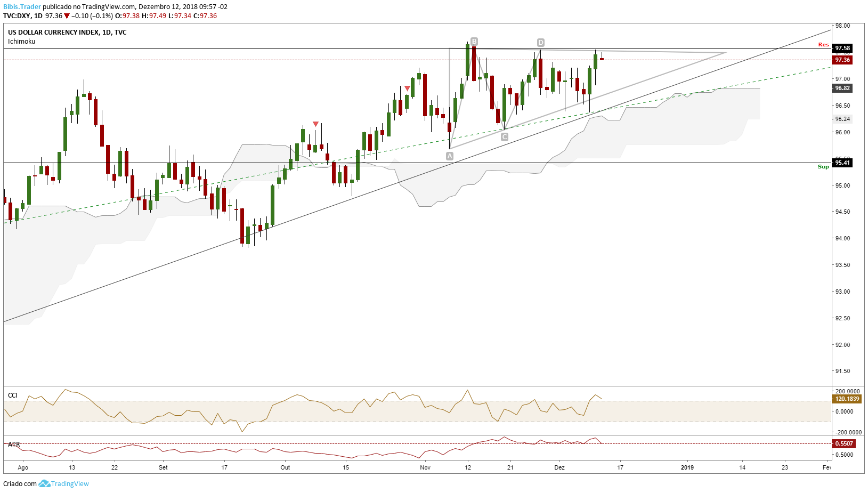Click the green Sup label
The height and width of the screenshot is (493, 868).
tap(824, 167)
